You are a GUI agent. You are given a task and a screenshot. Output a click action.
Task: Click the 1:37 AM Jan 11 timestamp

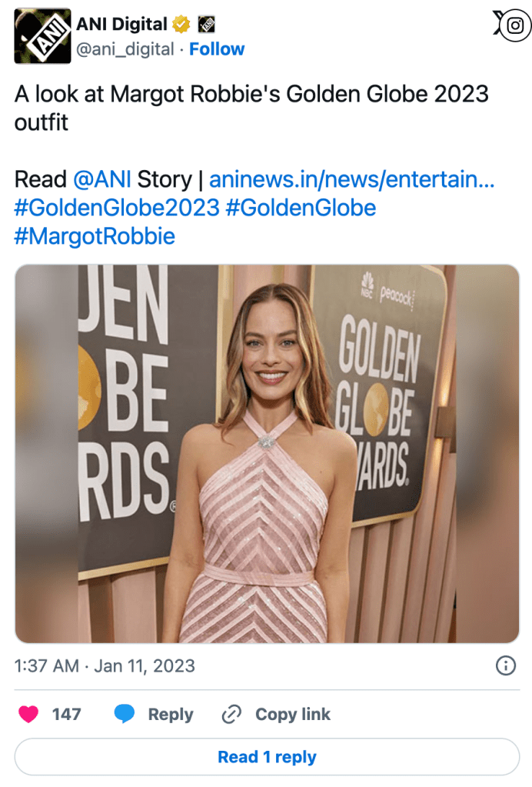click(105, 665)
